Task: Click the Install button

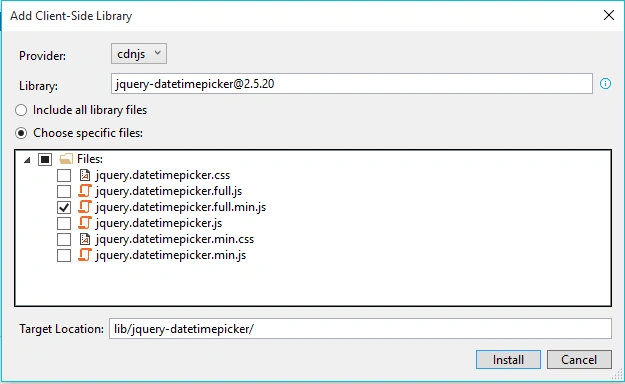Action: point(508,360)
